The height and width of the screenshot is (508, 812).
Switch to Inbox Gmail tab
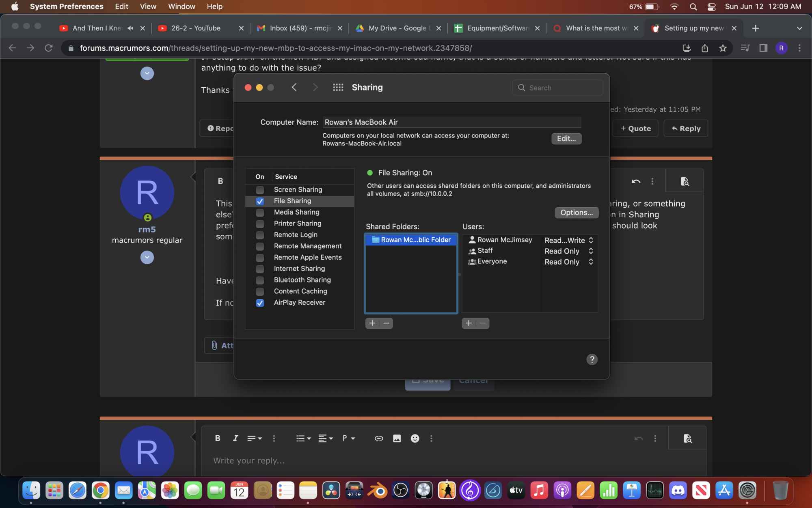pos(300,28)
